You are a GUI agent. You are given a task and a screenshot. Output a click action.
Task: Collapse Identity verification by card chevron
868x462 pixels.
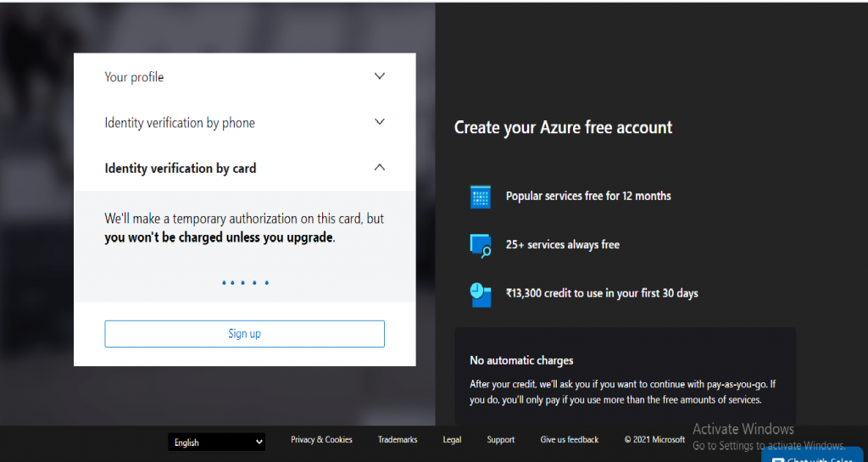379,167
